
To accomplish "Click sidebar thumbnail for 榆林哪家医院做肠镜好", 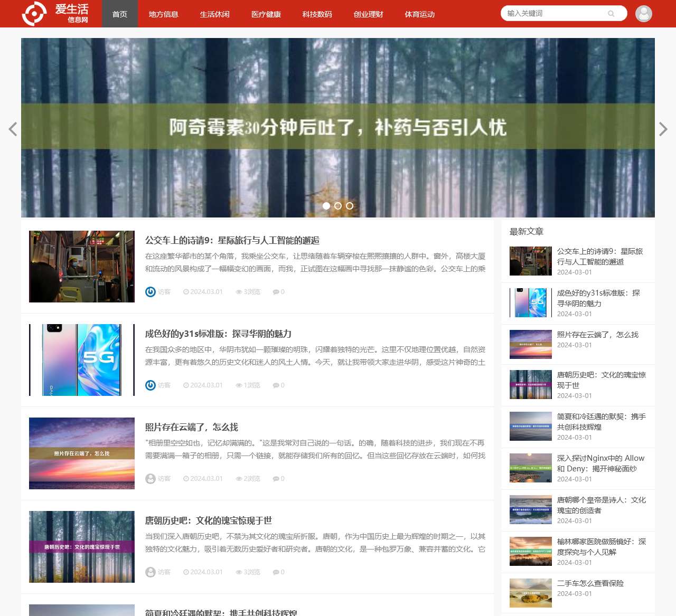I will click(531, 552).
